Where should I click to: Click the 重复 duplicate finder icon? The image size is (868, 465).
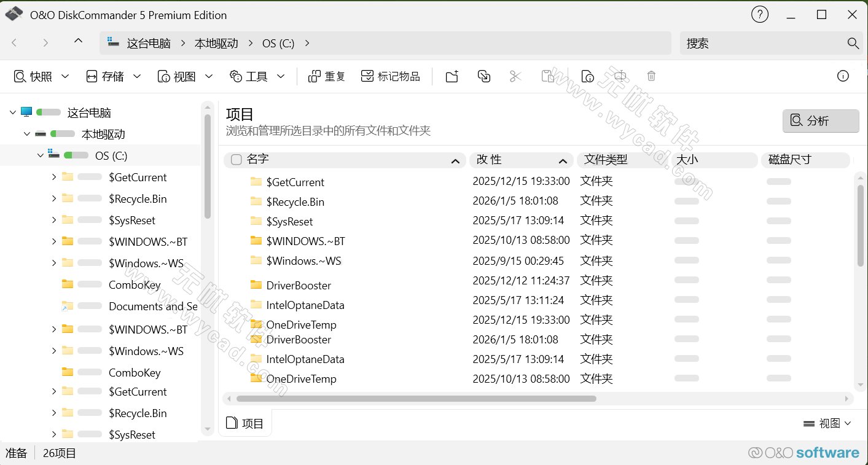pos(326,76)
